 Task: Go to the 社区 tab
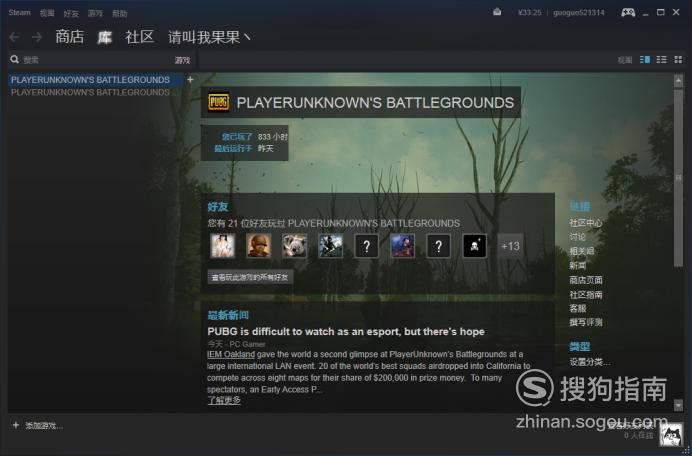point(139,37)
